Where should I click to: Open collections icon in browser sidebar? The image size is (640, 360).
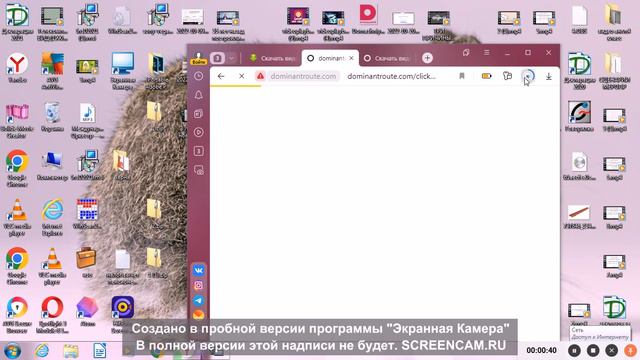pos(198,113)
